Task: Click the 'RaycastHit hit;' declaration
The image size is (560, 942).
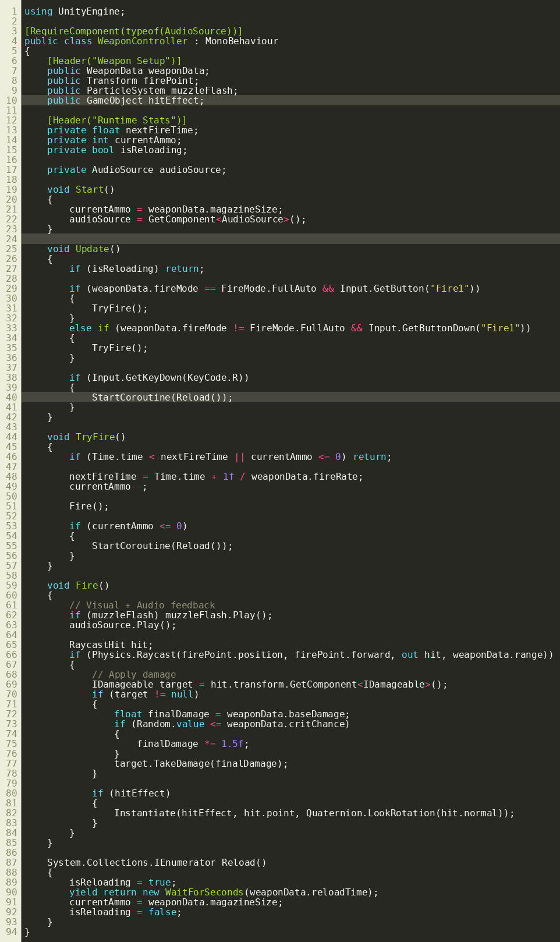Action: coord(111,646)
